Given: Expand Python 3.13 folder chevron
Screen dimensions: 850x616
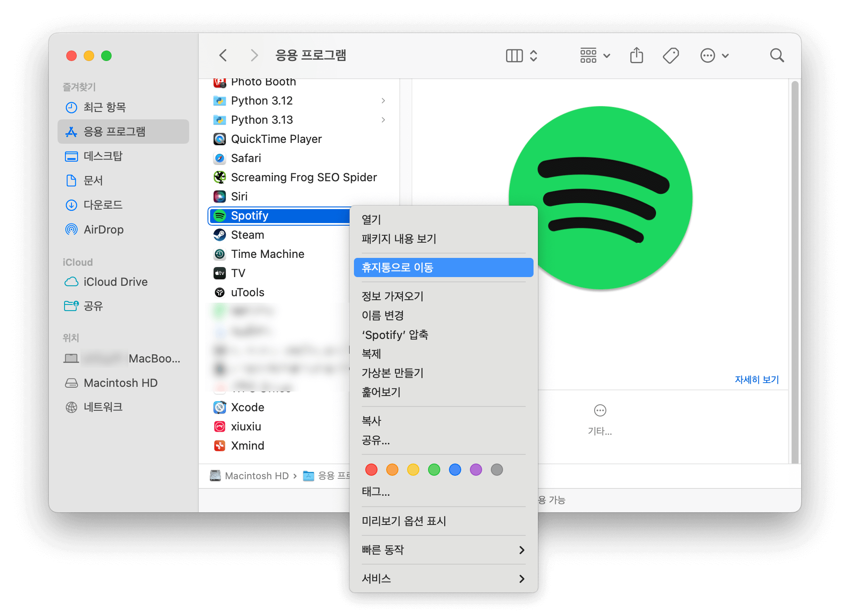Looking at the screenshot, I should 383,120.
